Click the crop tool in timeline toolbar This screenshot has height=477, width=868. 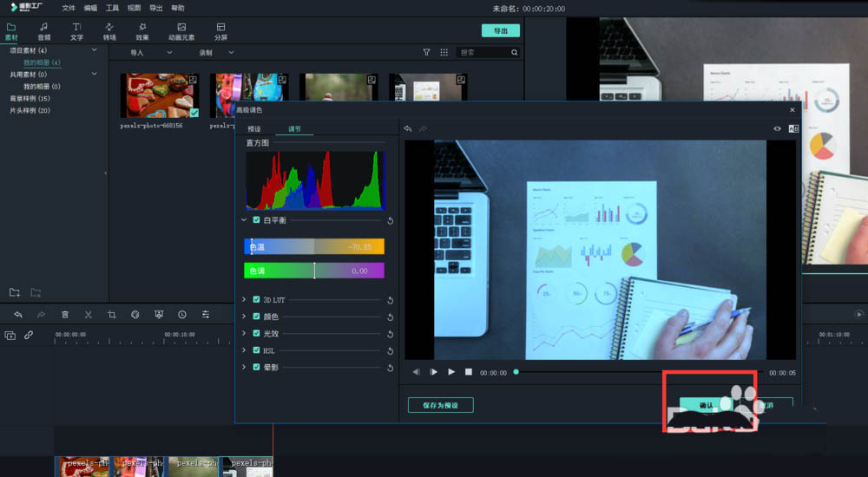pos(111,314)
